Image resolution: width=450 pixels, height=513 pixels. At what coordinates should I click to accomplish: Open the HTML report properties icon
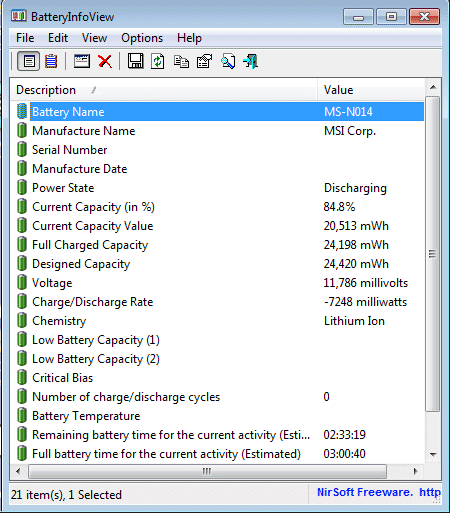pos(205,61)
